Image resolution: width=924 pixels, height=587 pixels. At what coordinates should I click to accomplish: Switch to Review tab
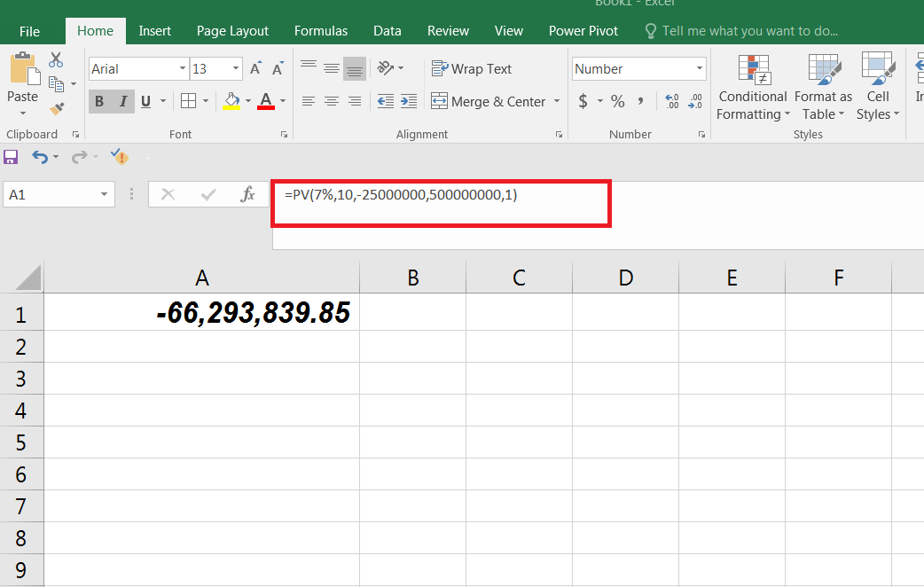[448, 31]
